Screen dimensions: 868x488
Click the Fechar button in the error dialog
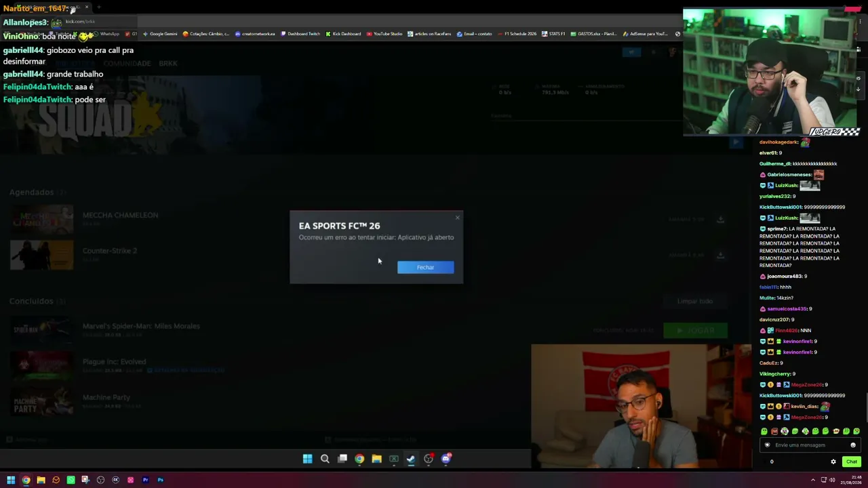(x=425, y=267)
